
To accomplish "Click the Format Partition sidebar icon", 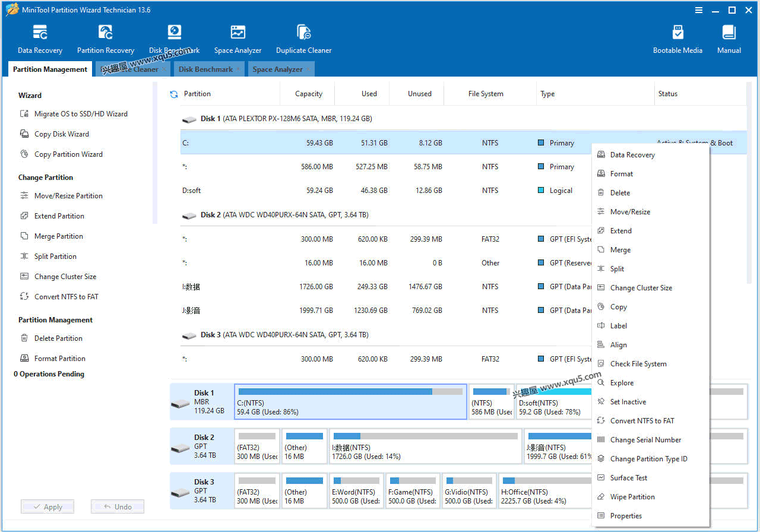I will click(58, 358).
